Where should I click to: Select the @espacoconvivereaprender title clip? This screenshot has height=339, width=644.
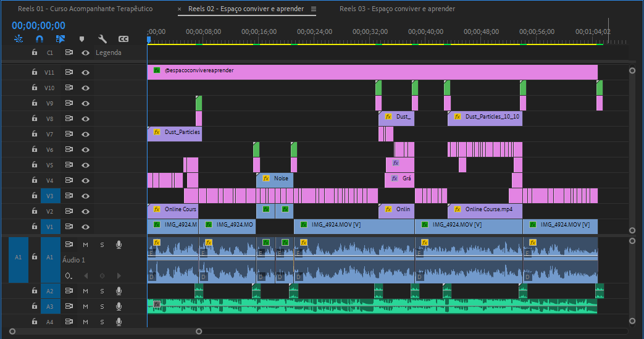(x=372, y=72)
